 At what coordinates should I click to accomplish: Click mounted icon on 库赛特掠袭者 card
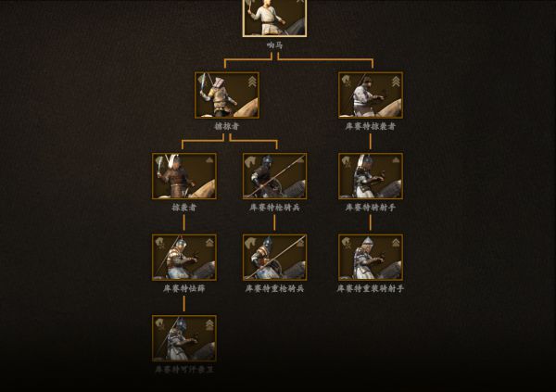point(346,81)
